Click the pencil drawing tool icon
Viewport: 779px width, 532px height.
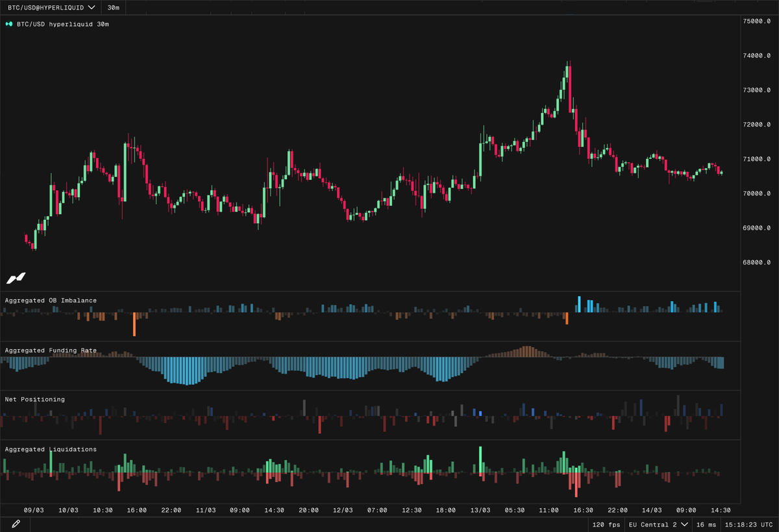point(16,524)
